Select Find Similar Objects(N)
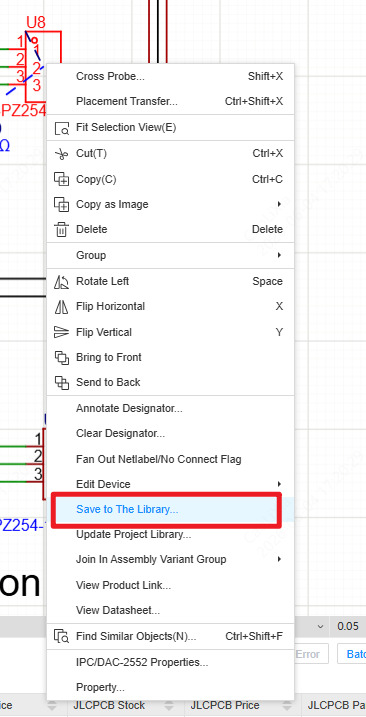Screen dimensions: 366x717 click(x=170, y=636)
